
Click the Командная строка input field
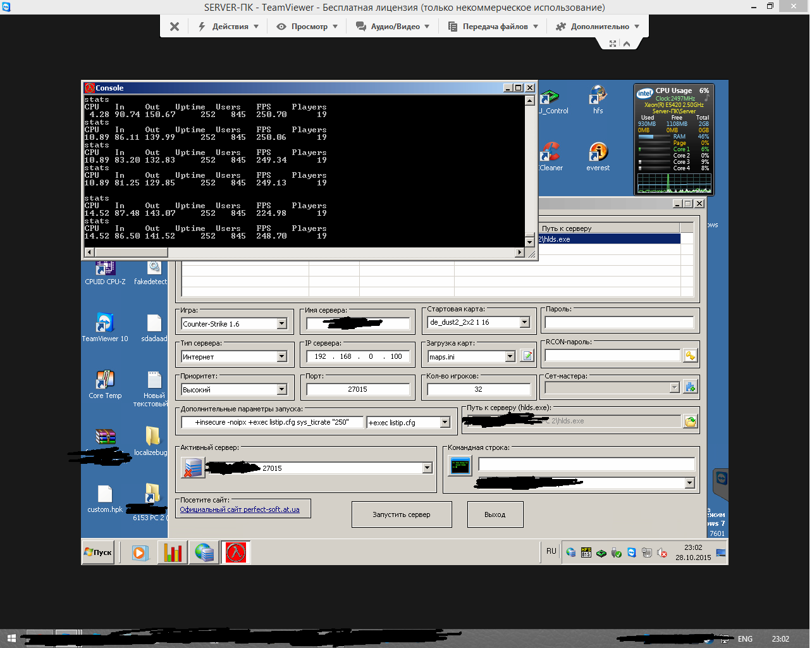[x=586, y=464]
